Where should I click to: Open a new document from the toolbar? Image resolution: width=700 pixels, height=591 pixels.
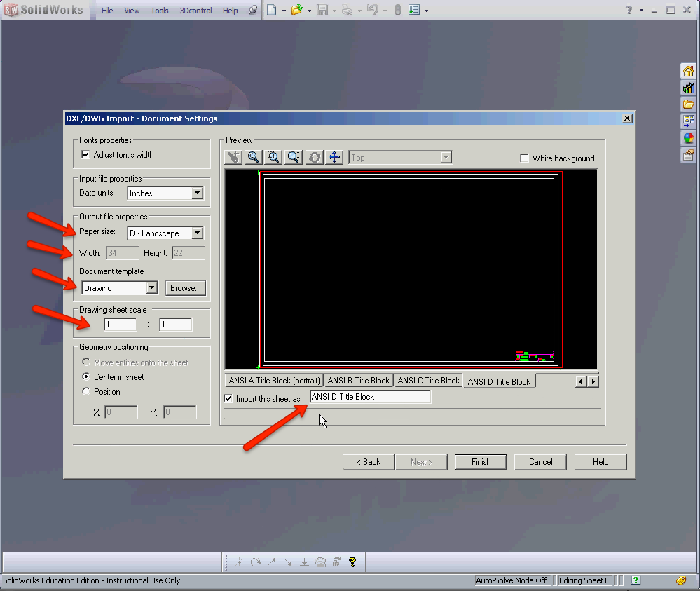click(x=273, y=10)
